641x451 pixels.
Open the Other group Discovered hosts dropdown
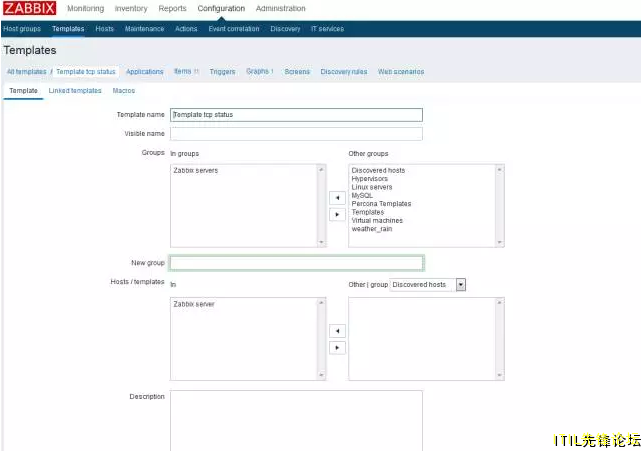[428, 285]
